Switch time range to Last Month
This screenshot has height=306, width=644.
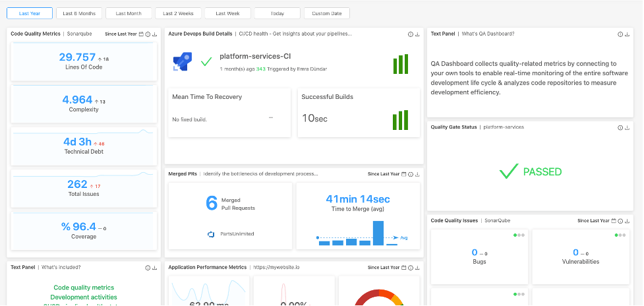coord(128,13)
